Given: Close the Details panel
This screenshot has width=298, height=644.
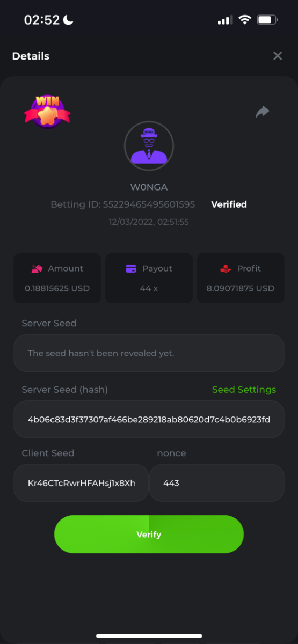Looking at the screenshot, I should 278,56.
